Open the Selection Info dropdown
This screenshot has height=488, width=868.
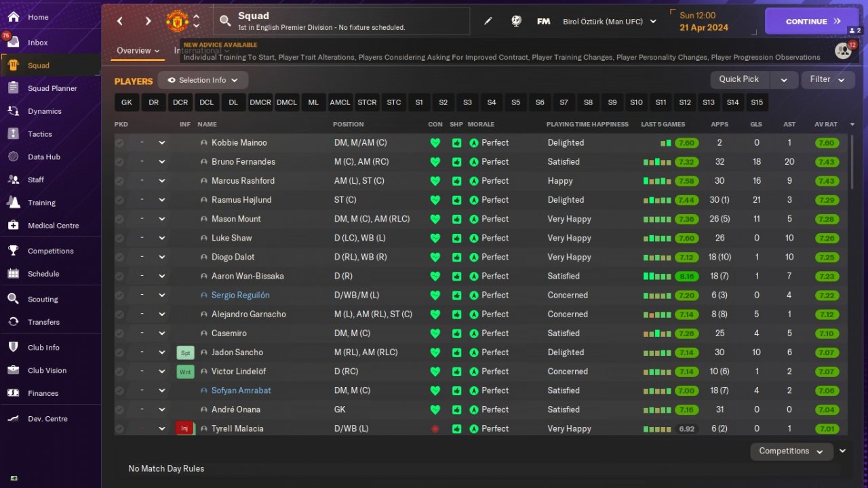(203, 80)
